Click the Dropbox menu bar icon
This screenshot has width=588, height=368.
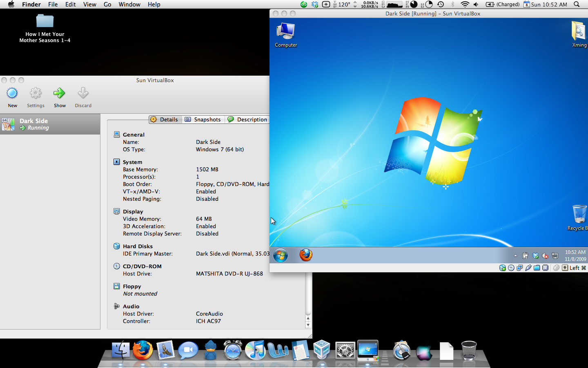point(315,4)
